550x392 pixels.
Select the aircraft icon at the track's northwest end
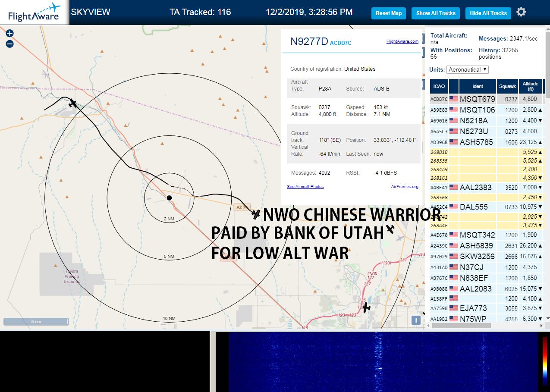(x=73, y=103)
